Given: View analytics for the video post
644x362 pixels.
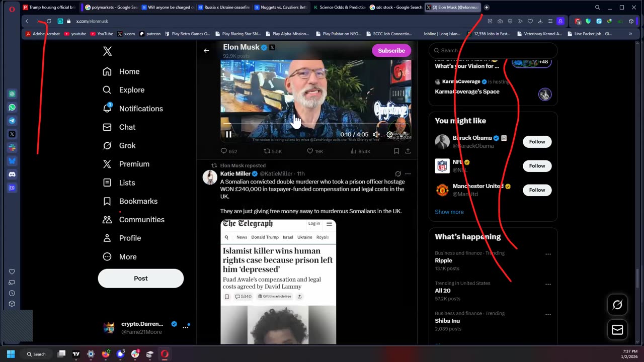Looking at the screenshot, I should (360, 151).
